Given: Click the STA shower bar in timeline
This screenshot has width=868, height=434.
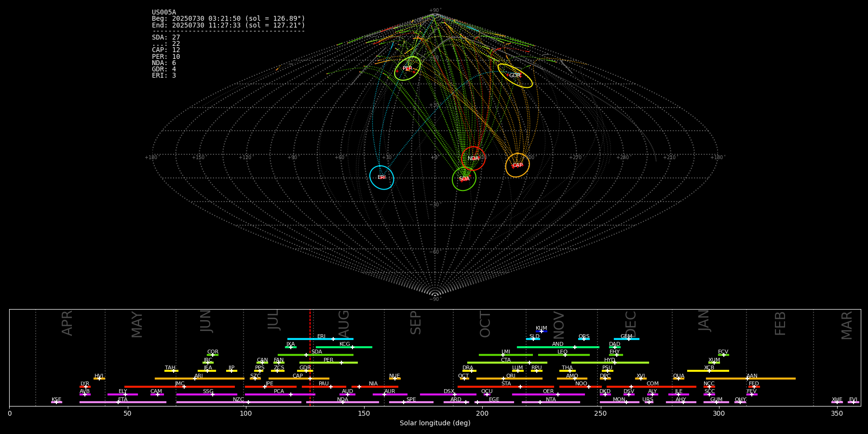Looking at the screenshot, I should (506, 387).
